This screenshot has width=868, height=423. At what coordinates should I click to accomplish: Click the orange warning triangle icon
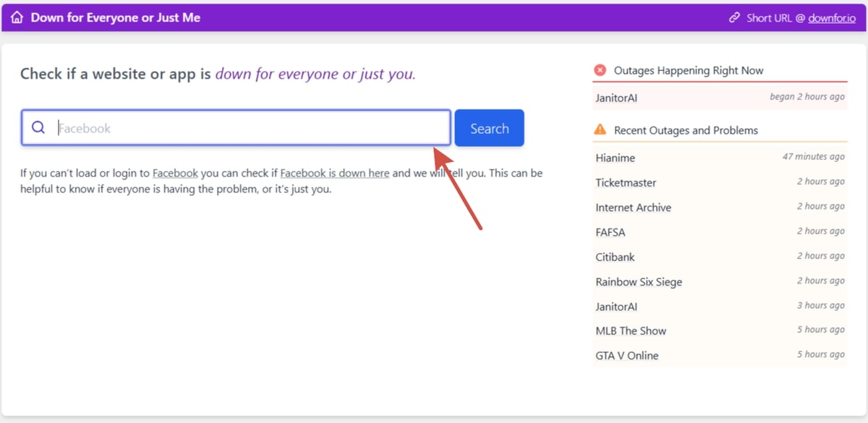[x=600, y=130]
